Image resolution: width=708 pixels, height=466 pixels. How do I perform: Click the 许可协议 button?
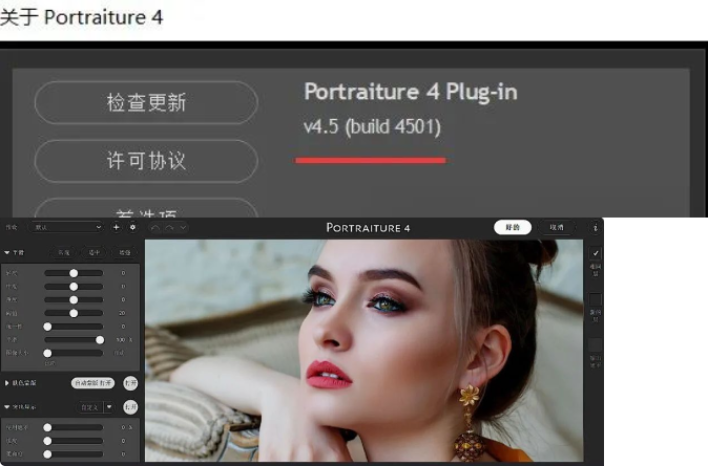(146, 161)
